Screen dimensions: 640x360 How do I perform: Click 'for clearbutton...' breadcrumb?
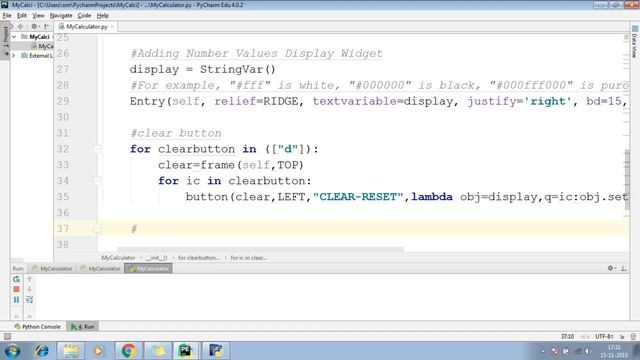199,258
